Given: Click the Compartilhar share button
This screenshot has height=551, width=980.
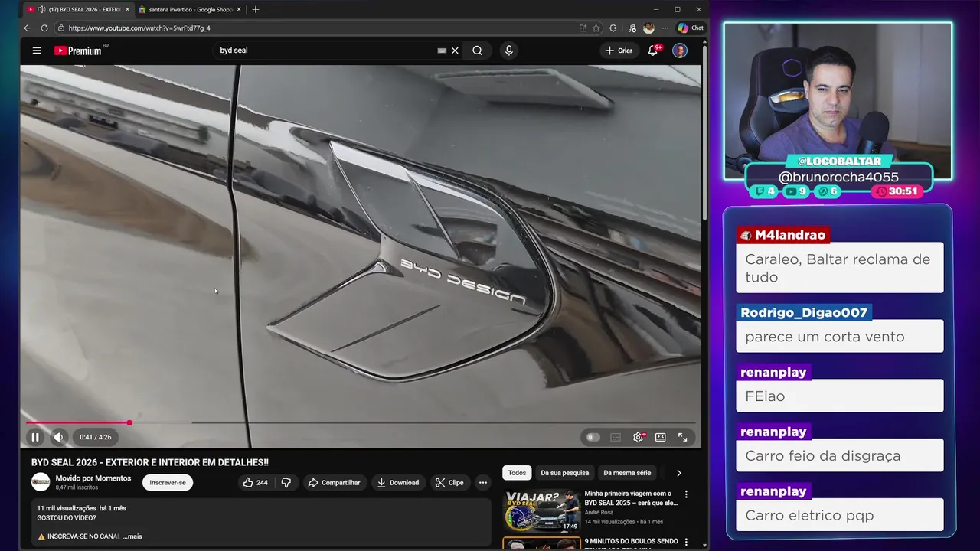Looking at the screenshot, I should (334, 482).
